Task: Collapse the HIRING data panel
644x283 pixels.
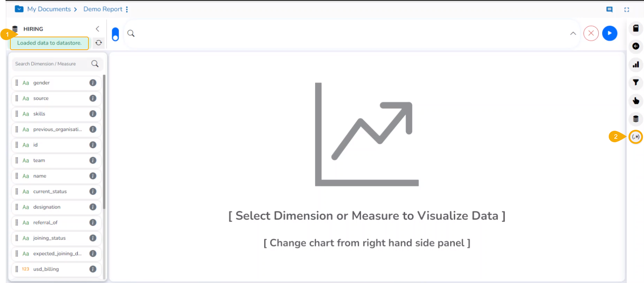Action: click(x=97, y=29)
